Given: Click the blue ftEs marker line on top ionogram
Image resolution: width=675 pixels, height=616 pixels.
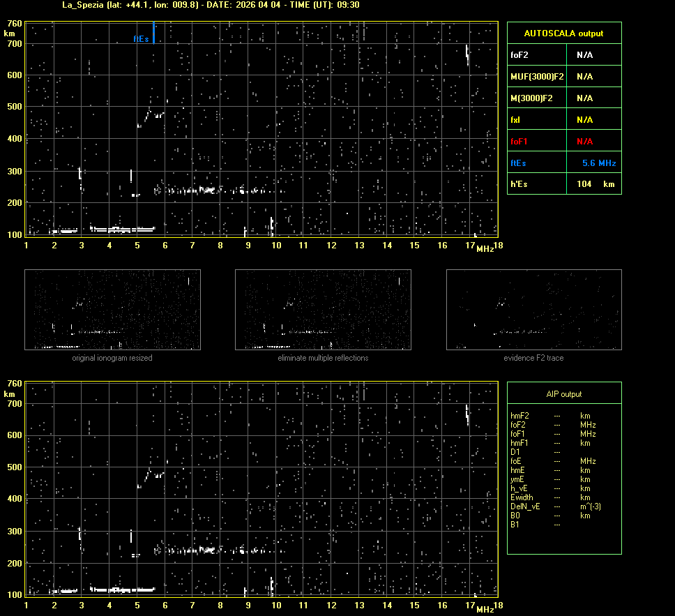Looking at the screenshot, I should tap(153, 32).
